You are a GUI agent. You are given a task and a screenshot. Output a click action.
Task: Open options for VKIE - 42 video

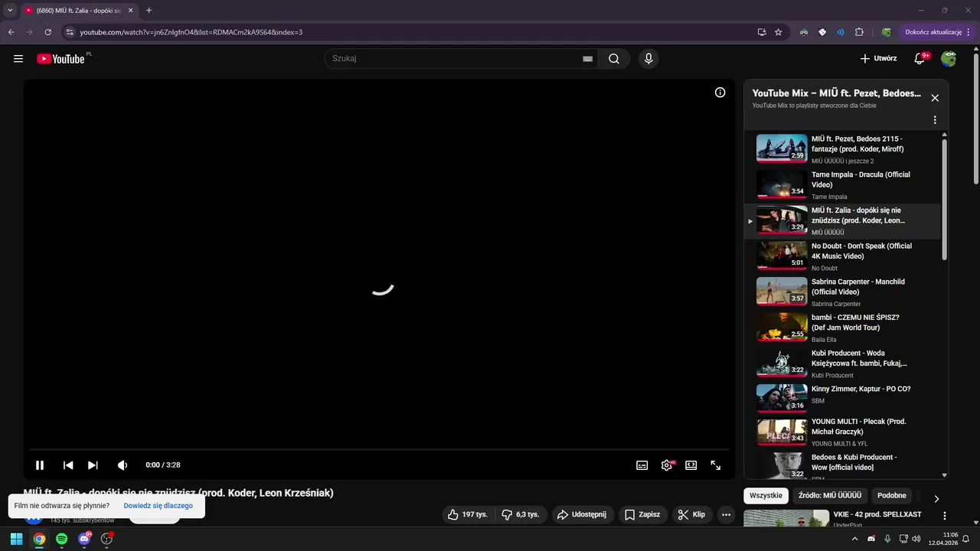944,517
